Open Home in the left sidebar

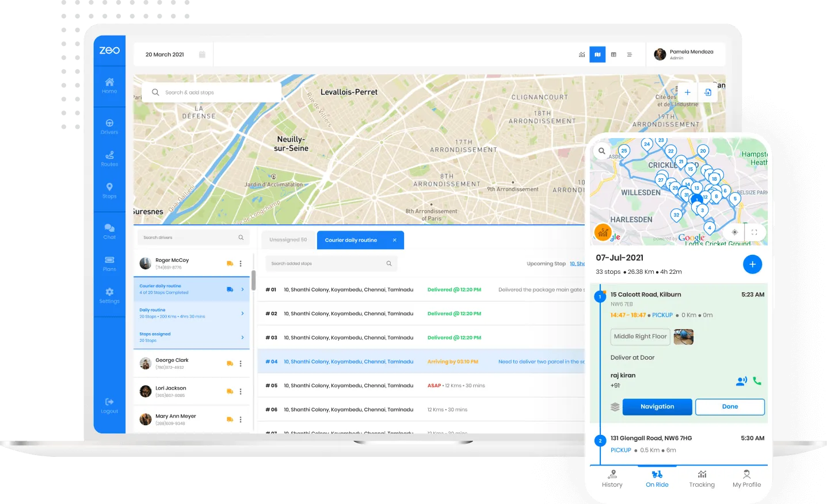click(x=109, y=85)
